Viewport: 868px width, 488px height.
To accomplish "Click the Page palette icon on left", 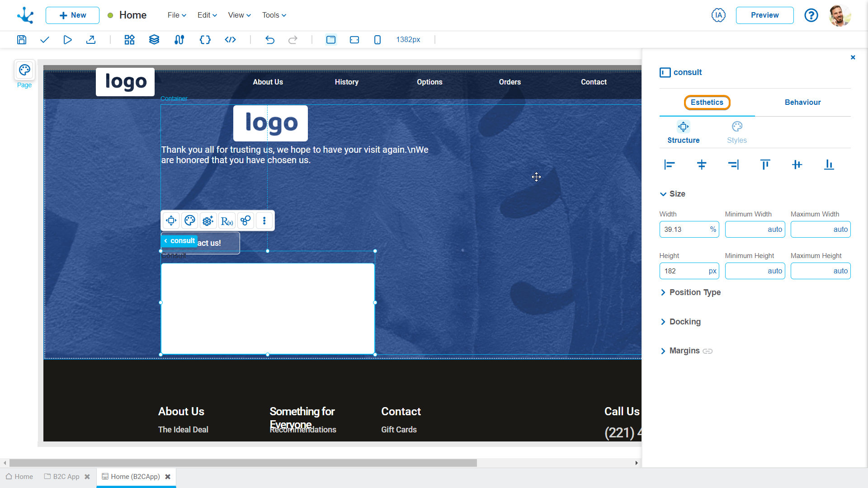I will click(x=24, y=70).
